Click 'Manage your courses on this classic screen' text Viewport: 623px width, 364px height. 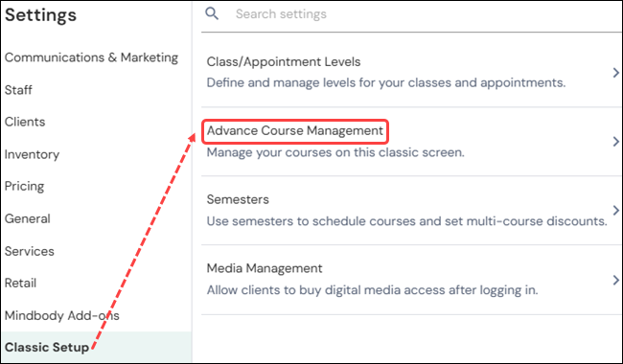tap(335, 152)
